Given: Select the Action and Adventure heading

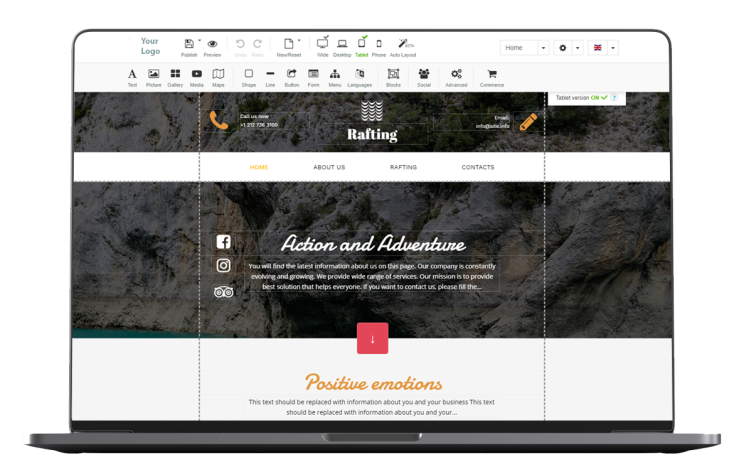Looking at the screenshot, I should coord(372,244).
